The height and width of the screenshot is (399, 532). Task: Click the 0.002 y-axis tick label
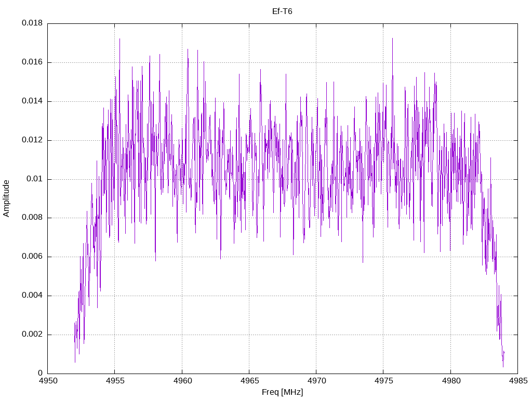coord(32,334)
